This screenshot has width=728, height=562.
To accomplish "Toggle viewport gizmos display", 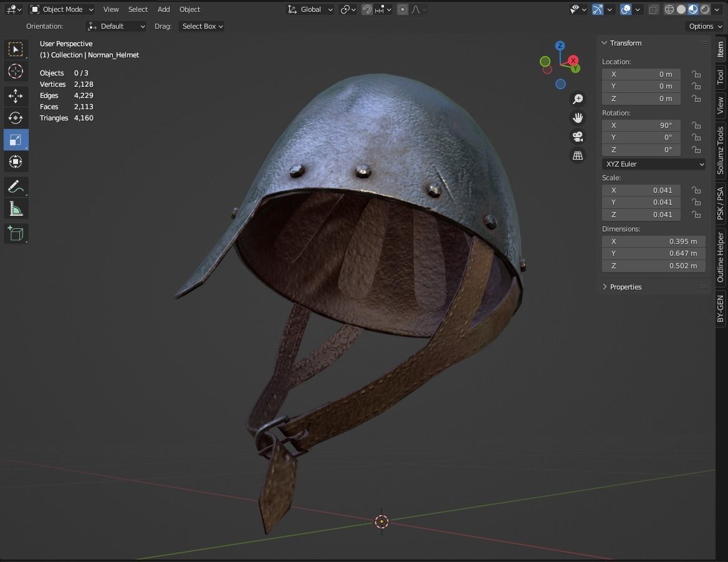I will click(x=598, y=9).
